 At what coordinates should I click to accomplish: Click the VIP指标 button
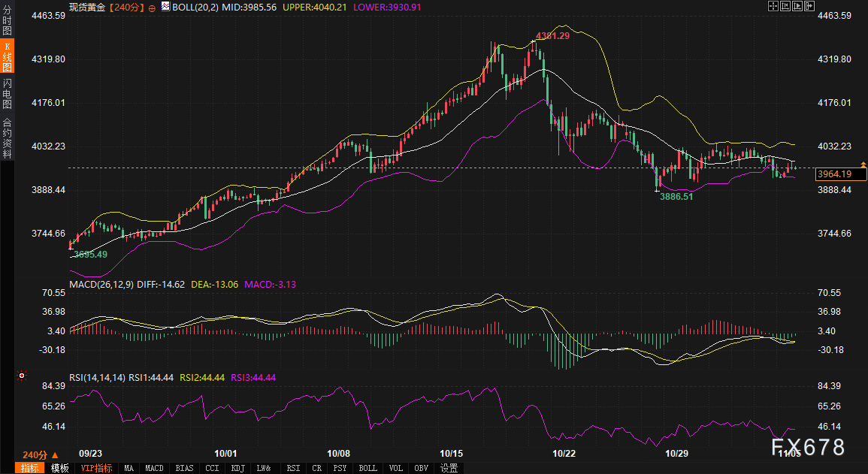96,468
